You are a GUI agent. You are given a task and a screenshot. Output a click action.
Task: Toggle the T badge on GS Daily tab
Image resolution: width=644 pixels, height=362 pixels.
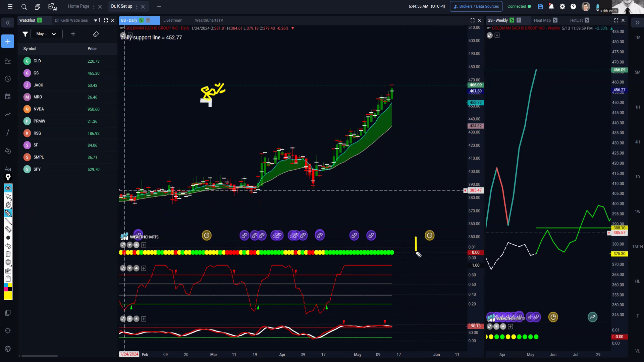(x=148, y=20)
